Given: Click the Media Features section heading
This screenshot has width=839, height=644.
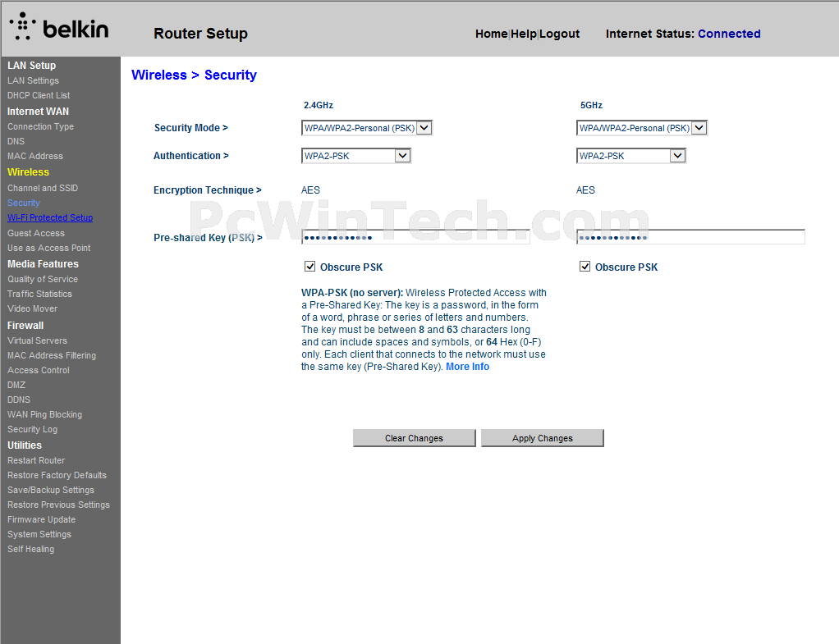Looking at the screenshot, I should 43,263.
